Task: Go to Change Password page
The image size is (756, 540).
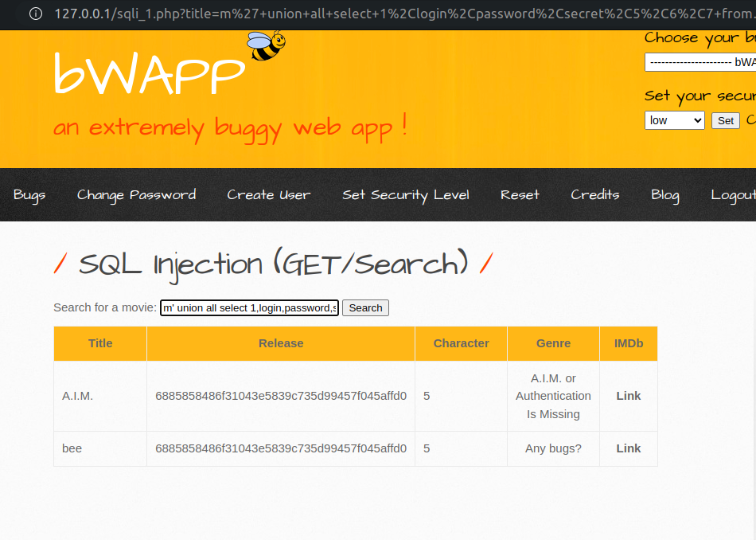Action: pyautogui.click(x=136, y=195)
